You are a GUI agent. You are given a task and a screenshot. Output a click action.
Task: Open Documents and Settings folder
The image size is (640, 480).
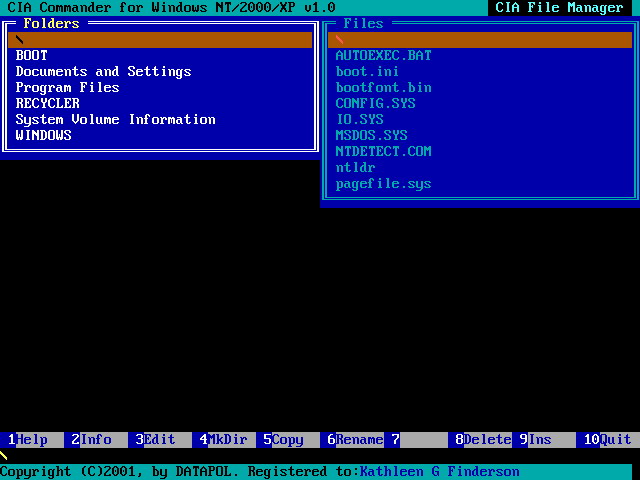point(103,71)
